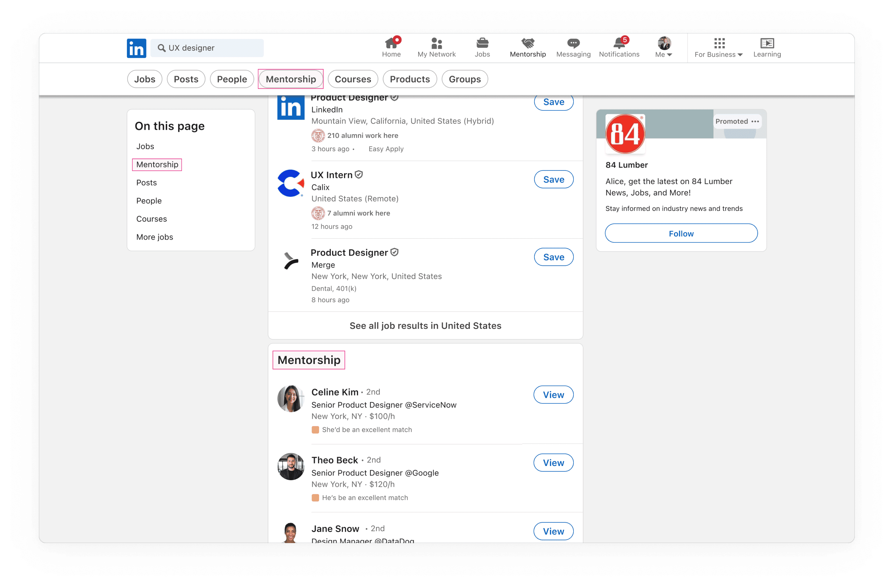Click the search field containing UX designer
894x588 pixels.
coord(207,48)
